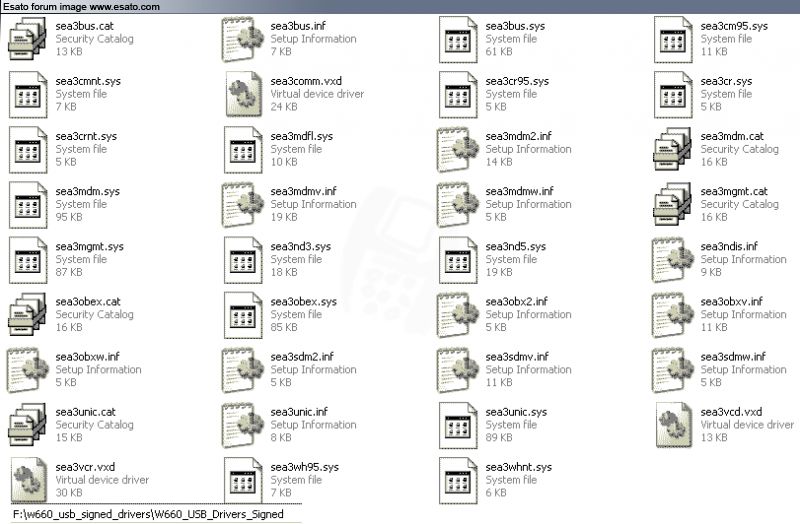
Task: Click the sea3obxv.inf setup icon
Action: 673,314
